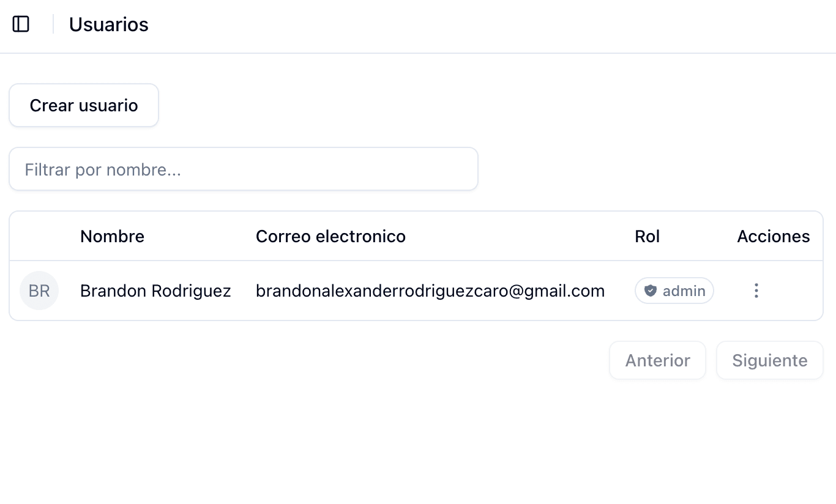836x504 pixels.
Task: Click the Rol column header
Action: tap(647, 236)
